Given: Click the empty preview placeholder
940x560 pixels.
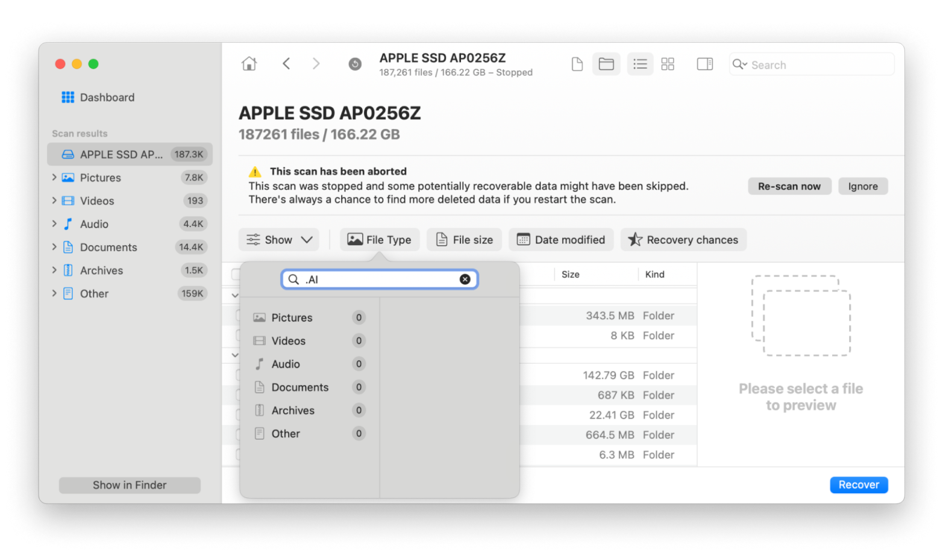Looking at the screenshot, I should (x=801, y=316).
